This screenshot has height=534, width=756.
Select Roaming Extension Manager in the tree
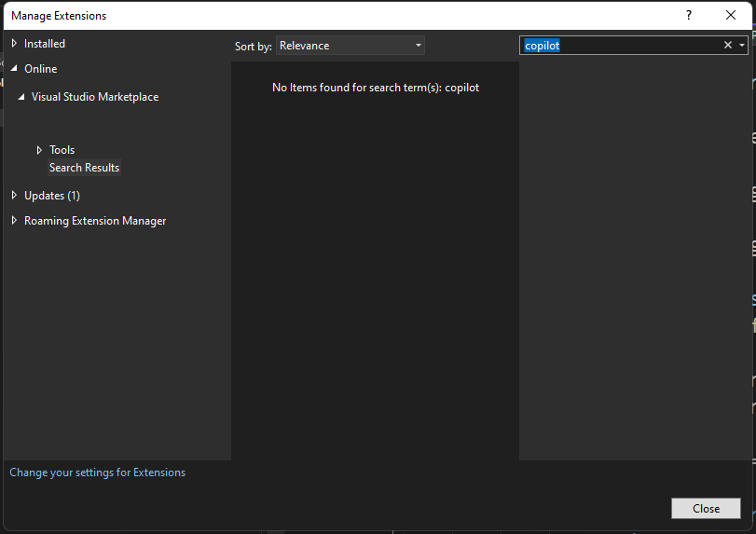click(x=95, y=221)
